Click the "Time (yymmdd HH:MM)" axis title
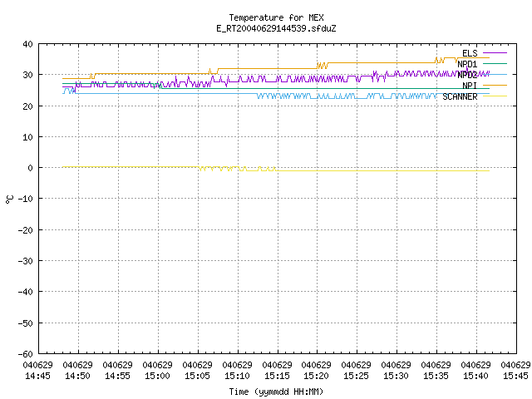The height and width of the screenshot is (399, 532). 276,392
